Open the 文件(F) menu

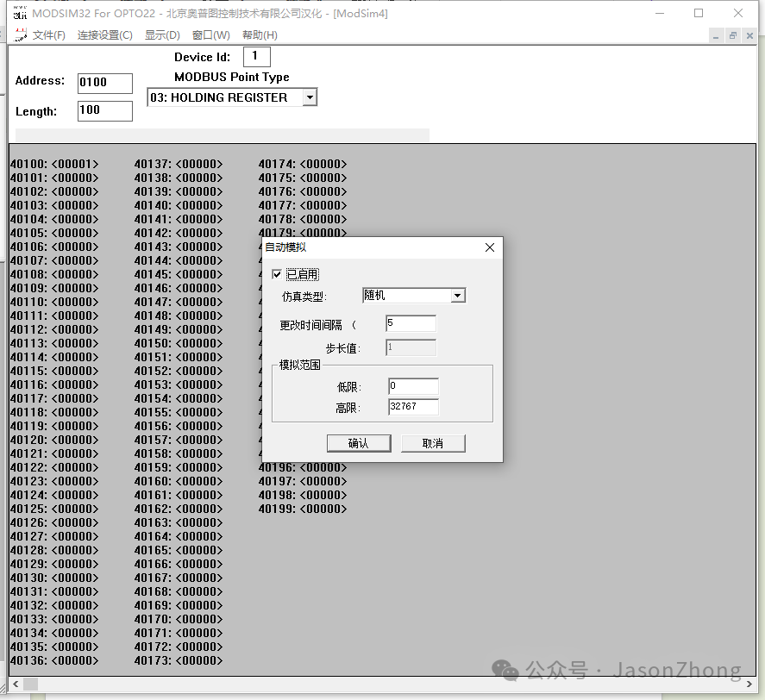(x=48, y=35)
